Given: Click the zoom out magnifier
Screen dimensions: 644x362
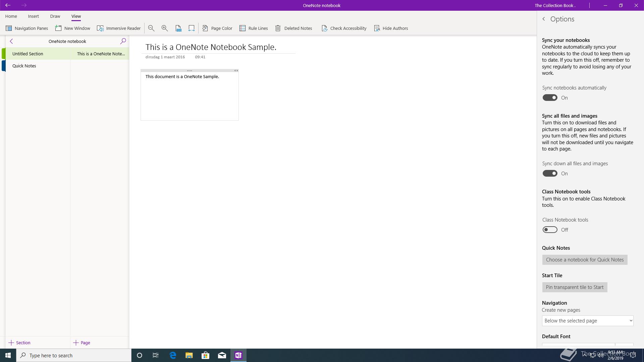Looking at the screenshot, I should pos(151,28).
